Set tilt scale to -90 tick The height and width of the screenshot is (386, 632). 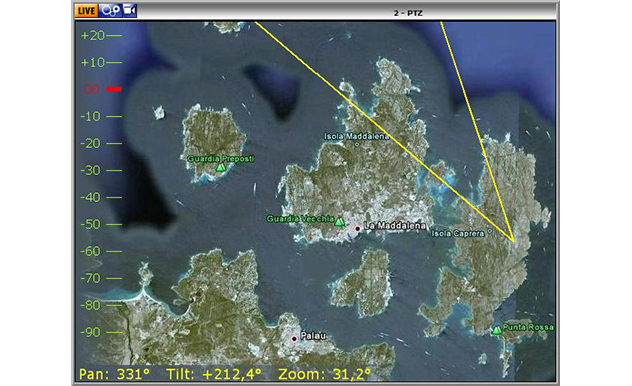pos(101,332)
